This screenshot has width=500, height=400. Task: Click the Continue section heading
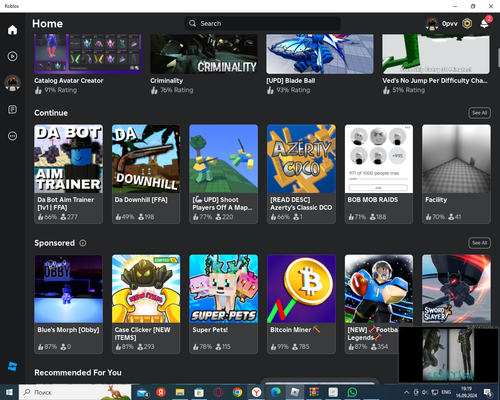(51, 113)
